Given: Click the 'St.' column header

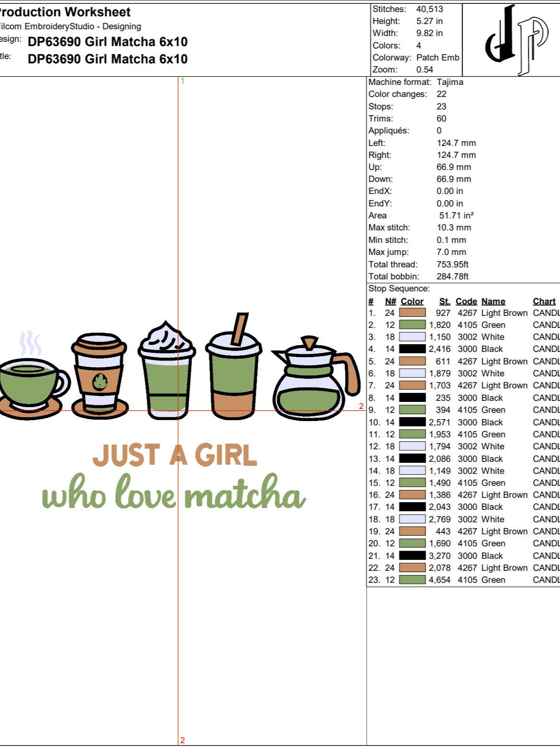Looking at the screenshot, I should [445, 301].
